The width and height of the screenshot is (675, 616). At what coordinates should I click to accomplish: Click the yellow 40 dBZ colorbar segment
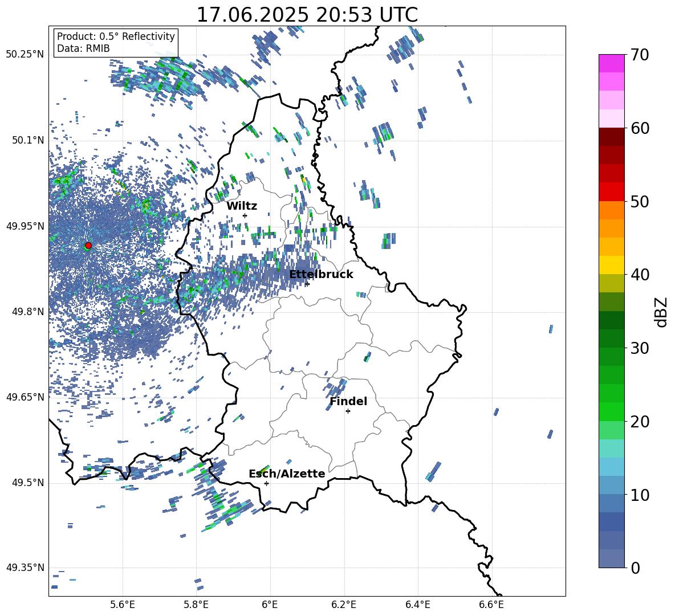click(612, 265)
